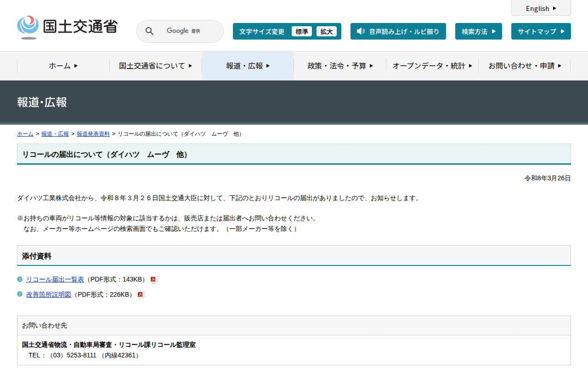
Task: Open the 検索方法 button
Action: click(x=478, y=31)
